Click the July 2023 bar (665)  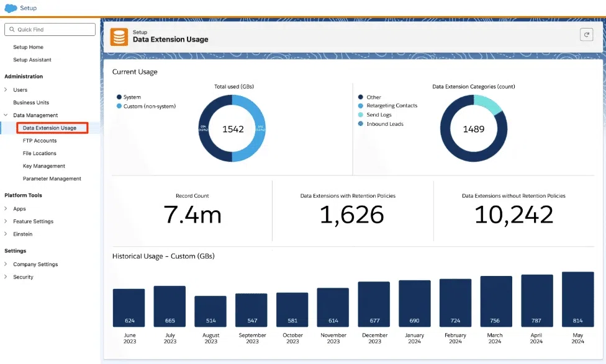point(170,306)
